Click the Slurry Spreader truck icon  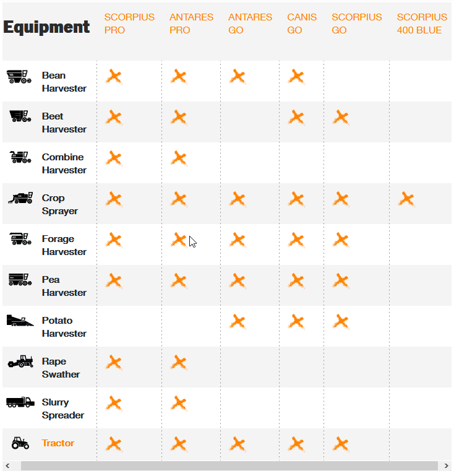tap(20, 402)
